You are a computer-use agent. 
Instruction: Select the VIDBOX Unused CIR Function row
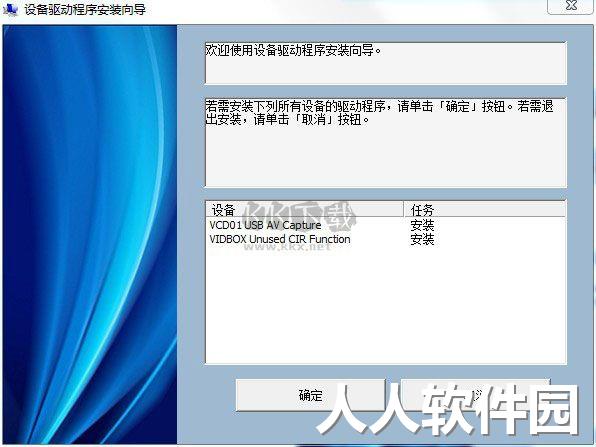click(x=385, y=239)
